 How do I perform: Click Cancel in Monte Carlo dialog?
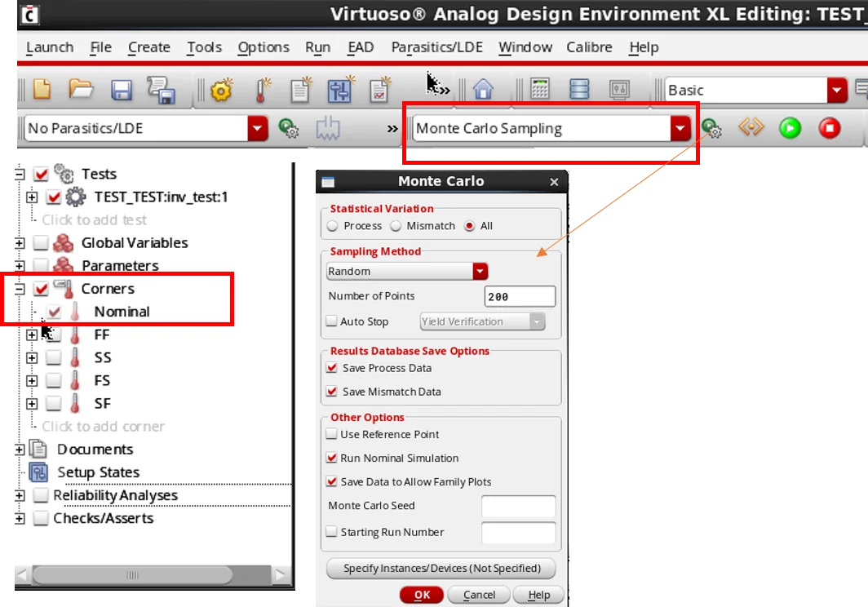click(x=479, y=595)
